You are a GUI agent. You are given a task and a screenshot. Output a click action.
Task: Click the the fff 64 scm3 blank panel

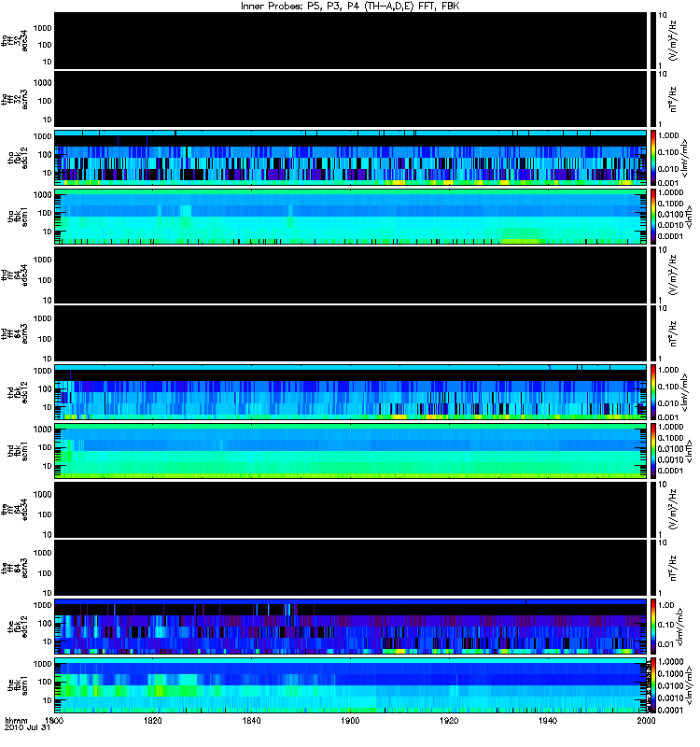350,568
